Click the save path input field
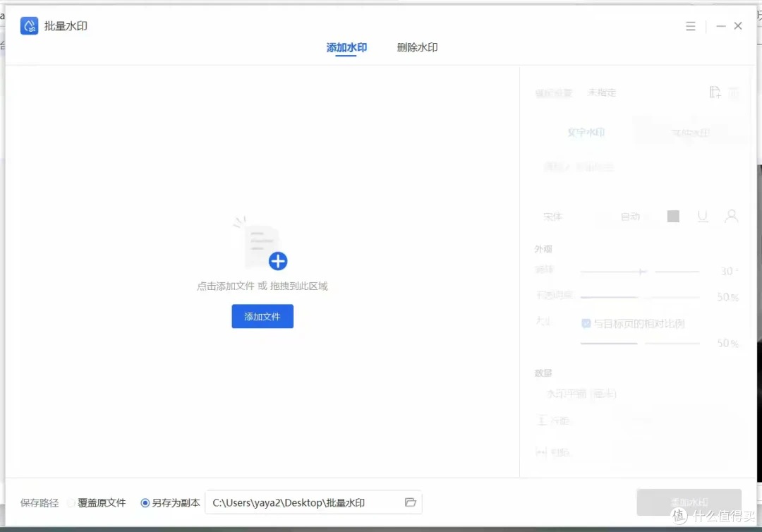762x532 pixels. tap(313, 502)
